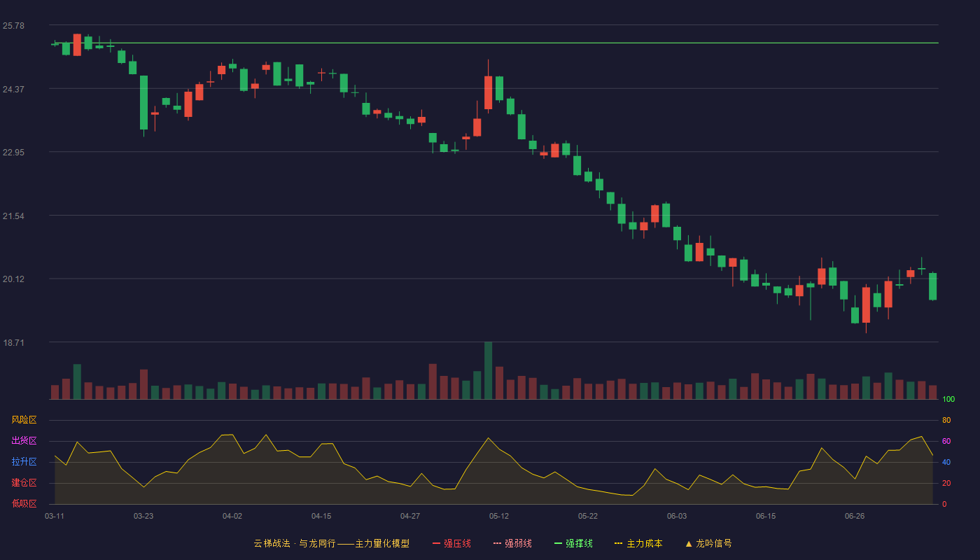980x560 pixels.
Task: Select the 拉升区 zone label
Action: 24,462
